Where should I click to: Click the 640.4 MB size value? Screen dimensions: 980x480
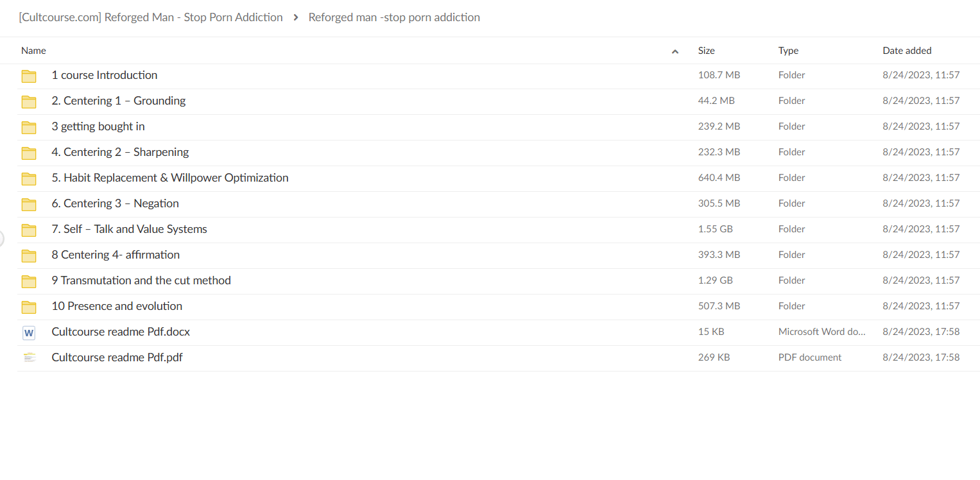[719, 178]
